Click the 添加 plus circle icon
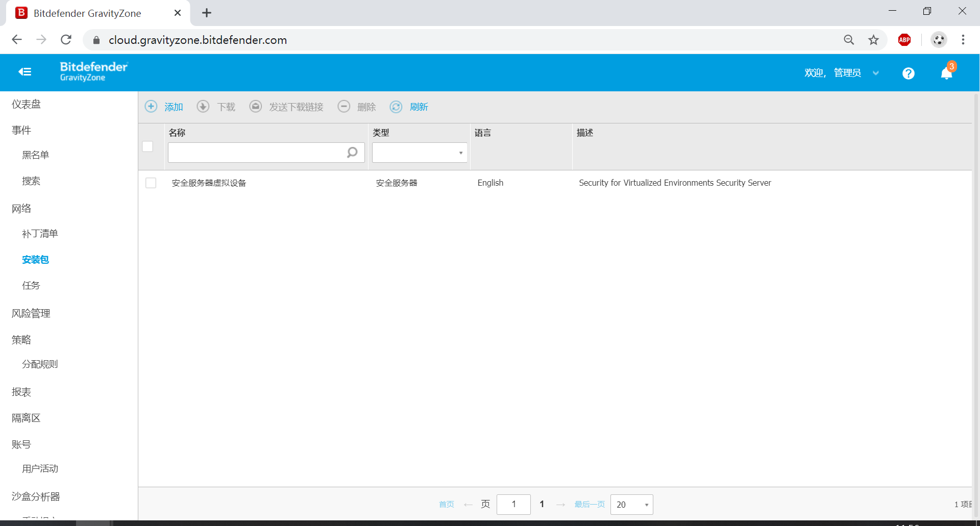Viewport: 980px width, 526px height. coord(151,106)
